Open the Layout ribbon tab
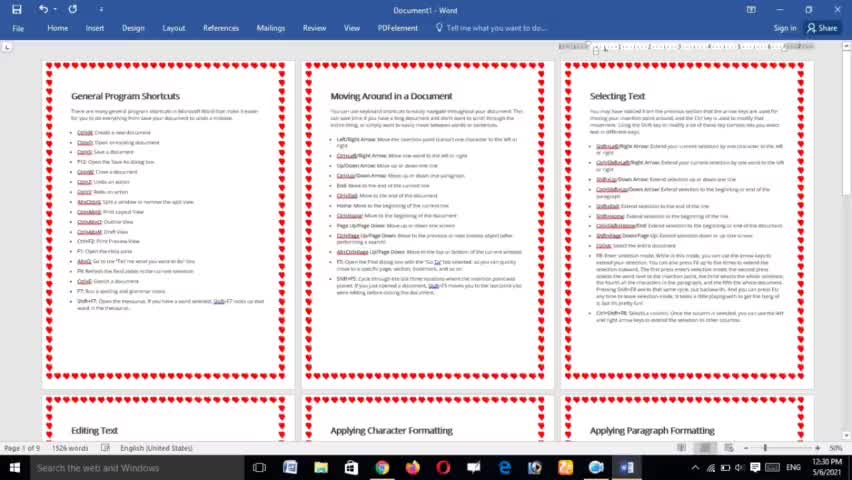This screenshot has height=480, width=852. [x=174, y=28]
